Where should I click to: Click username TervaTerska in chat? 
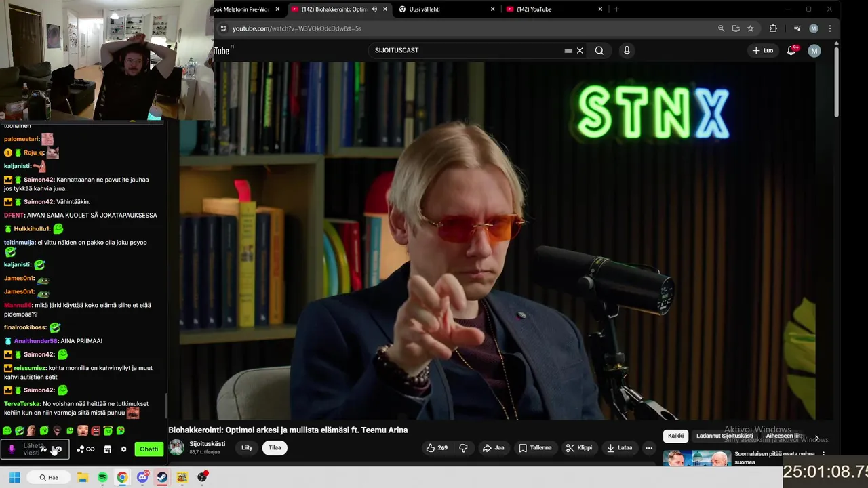(22, 404)
